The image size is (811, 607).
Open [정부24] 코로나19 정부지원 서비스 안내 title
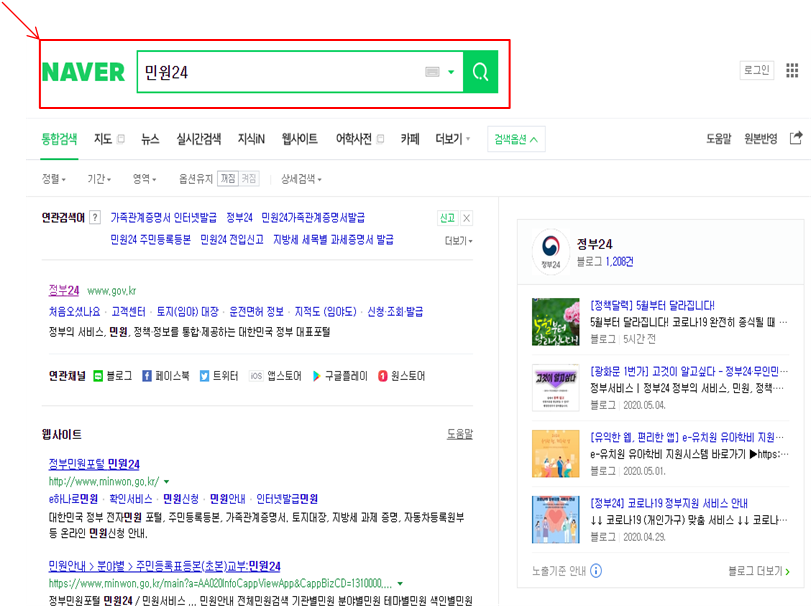coord(669,503)
